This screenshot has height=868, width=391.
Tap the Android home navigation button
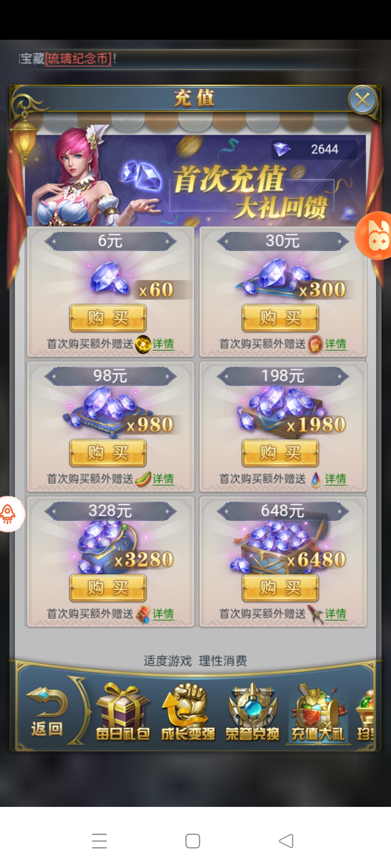[193, 841]
